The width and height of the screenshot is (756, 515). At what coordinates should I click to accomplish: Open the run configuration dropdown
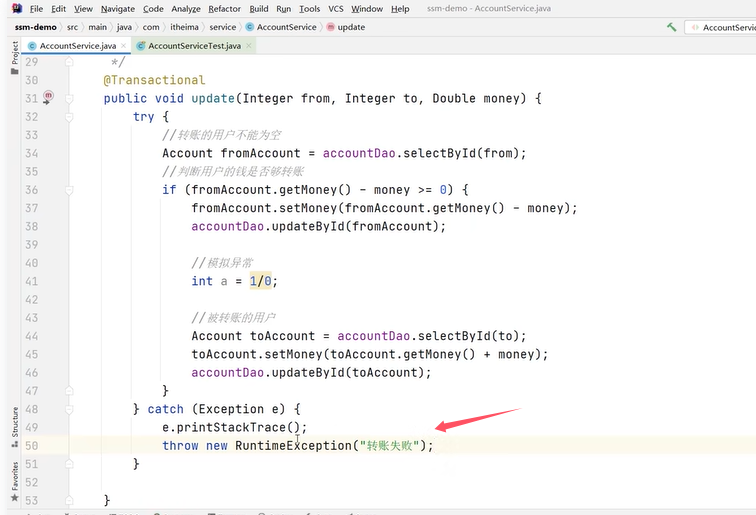click(722, 27)
